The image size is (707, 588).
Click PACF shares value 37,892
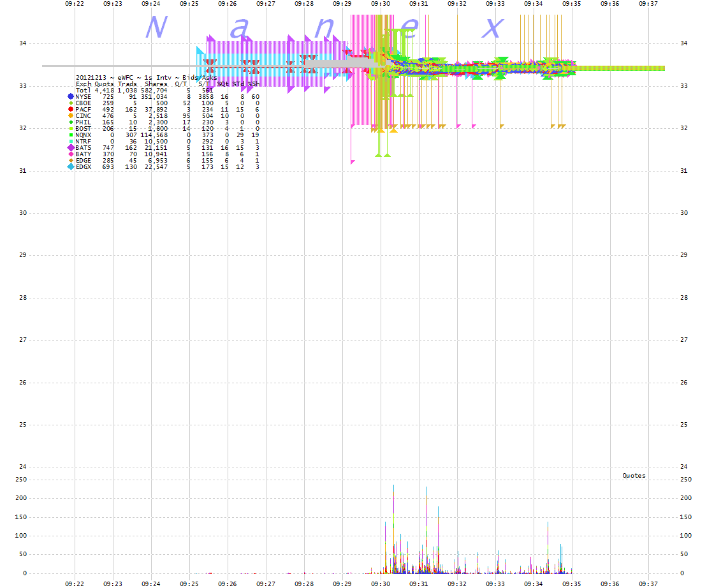coord(156,110)
